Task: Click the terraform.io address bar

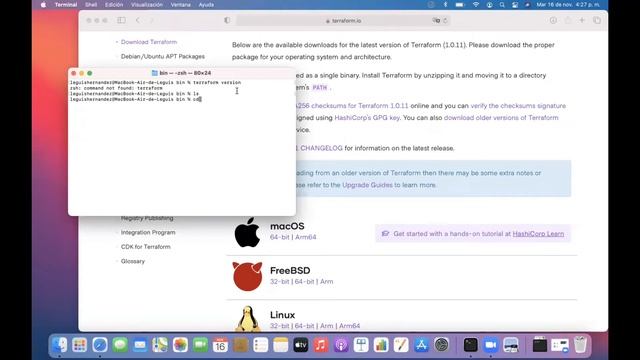Action: pos(343,20)
